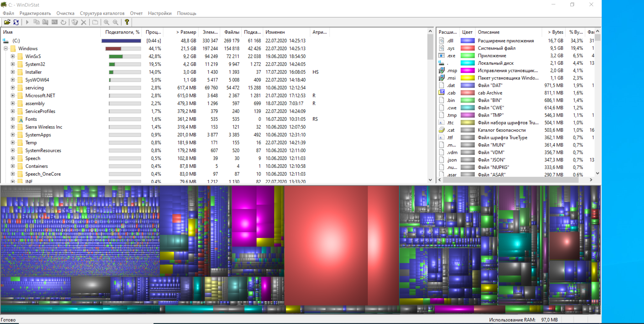Screen dimensions: 644x324
Task: Expand the Installer folder node
Action: [13, 72]
